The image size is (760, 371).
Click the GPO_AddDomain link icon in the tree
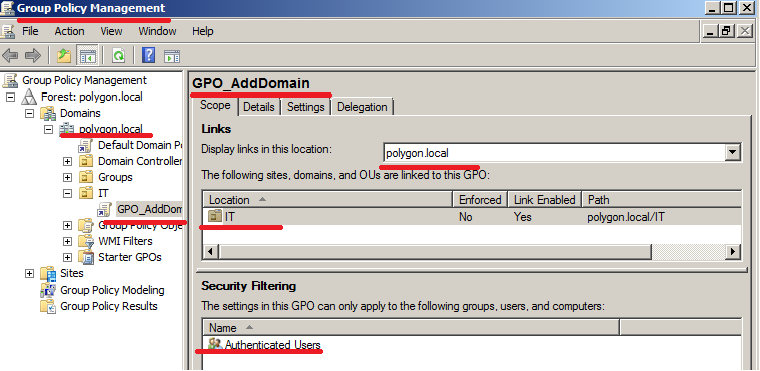coord(104,209)
